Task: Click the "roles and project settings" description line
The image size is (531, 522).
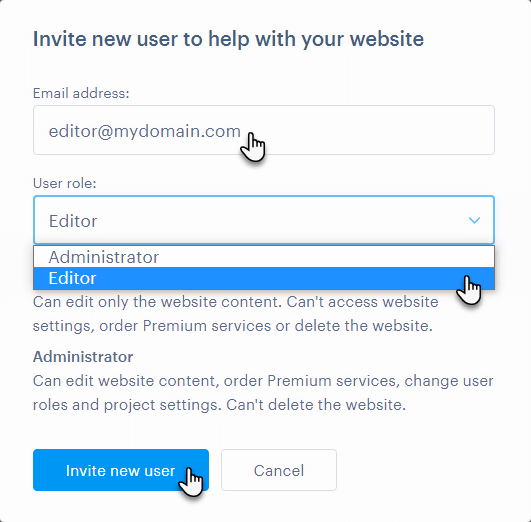Action: click(x=219, y=405)
